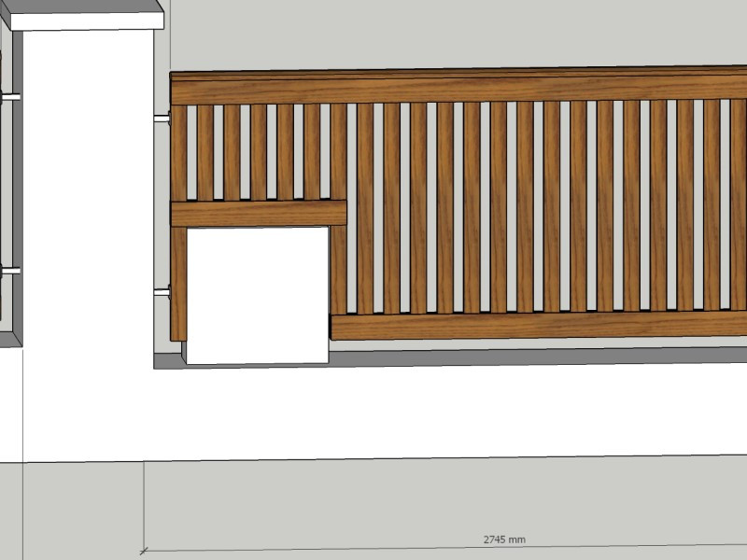The height and width of the screenshot is (560, 747).
Task: Select the 2745 mm dimension label
Action: pos(504,539)
